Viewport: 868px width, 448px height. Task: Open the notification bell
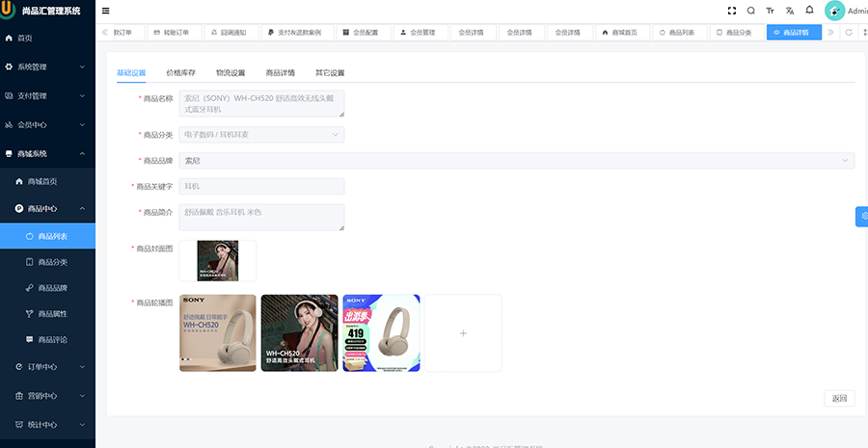(809, 10)
